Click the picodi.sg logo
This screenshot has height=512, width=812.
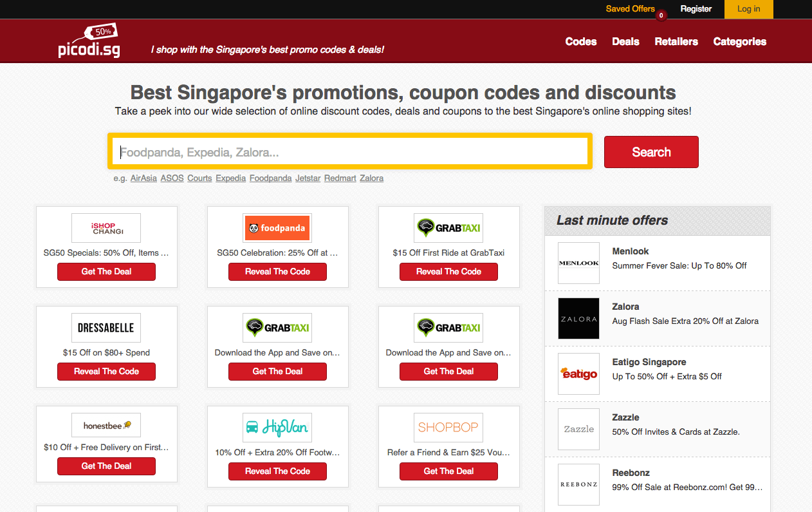[x=89, y=41]
